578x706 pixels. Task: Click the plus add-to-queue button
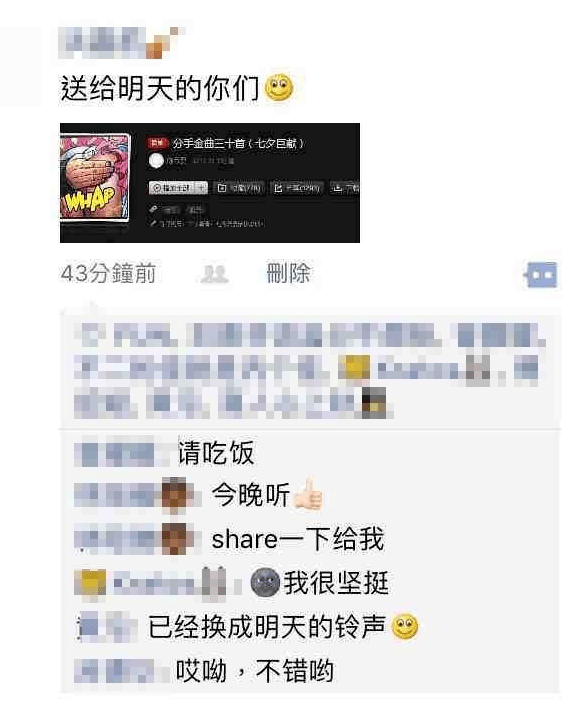(202, 188)
